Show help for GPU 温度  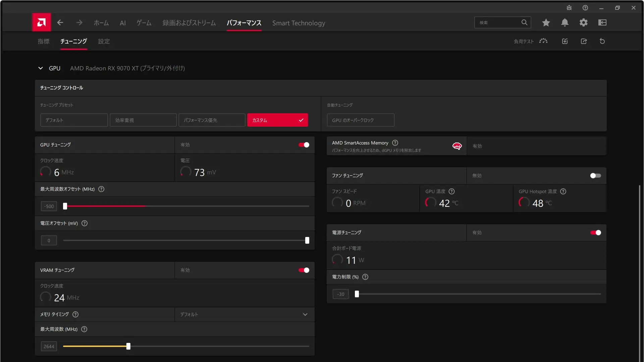click(452, 191)
